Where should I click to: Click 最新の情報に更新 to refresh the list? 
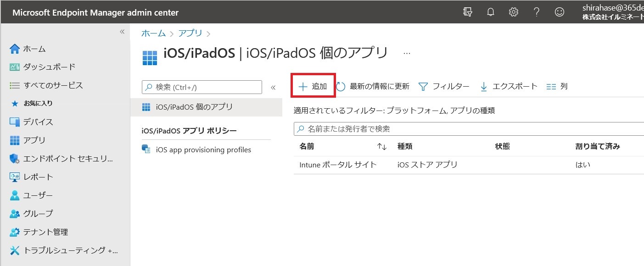point(373,86)
